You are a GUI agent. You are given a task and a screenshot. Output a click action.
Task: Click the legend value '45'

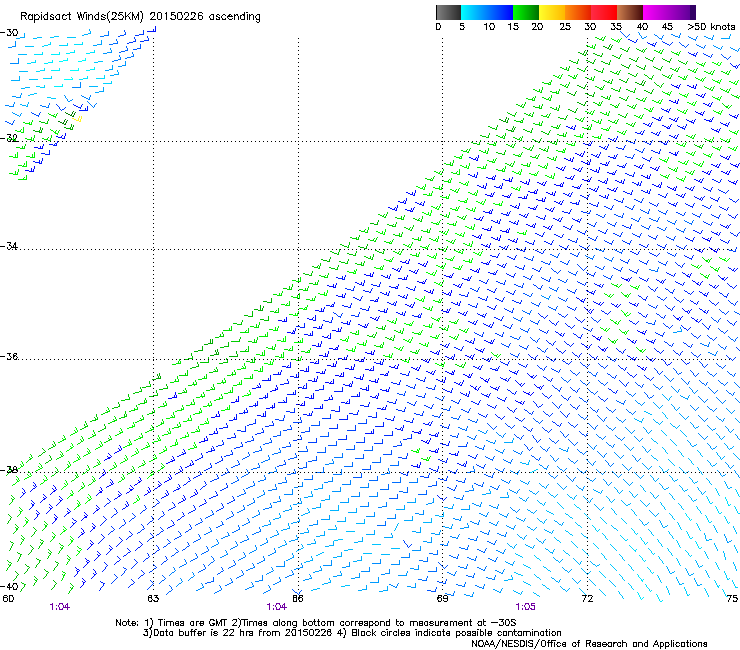point(667,27)
